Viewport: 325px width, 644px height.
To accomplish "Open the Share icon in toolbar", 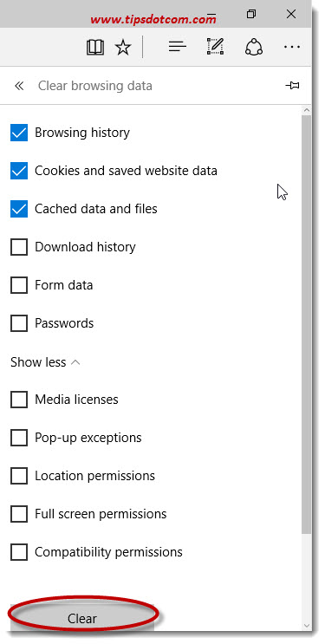I will 254,47.
